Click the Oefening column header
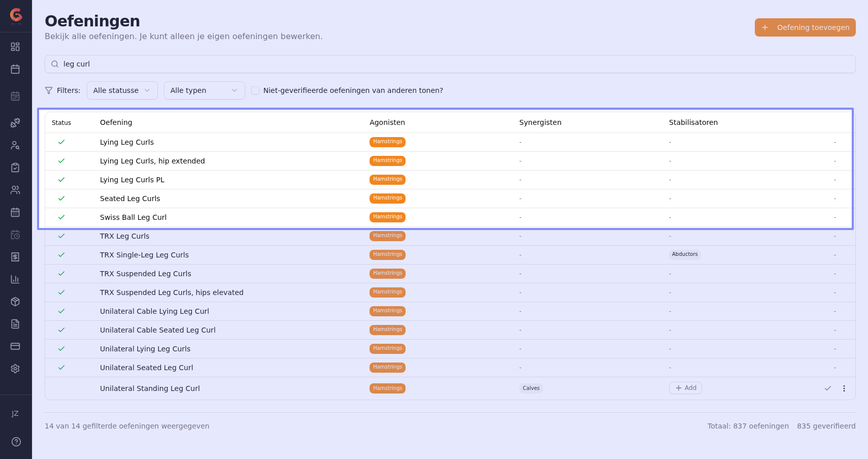868x459 pixels. tap(116, 122)
